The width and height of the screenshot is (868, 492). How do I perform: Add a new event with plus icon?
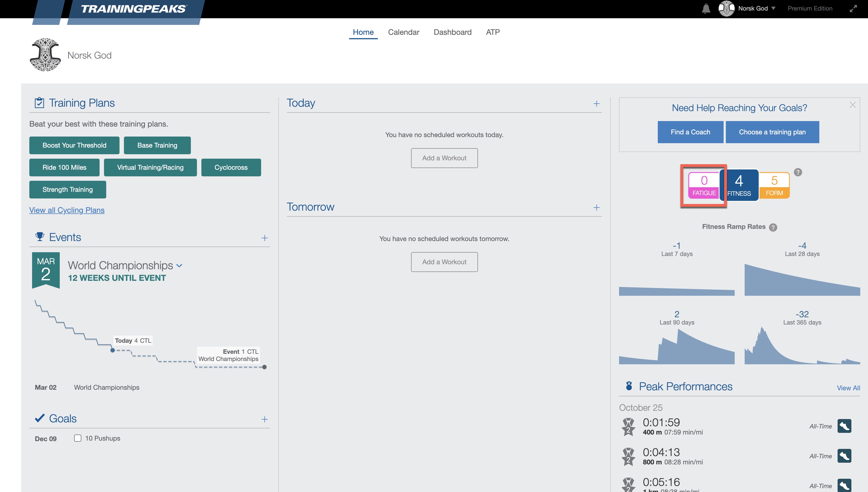[264, 238]
